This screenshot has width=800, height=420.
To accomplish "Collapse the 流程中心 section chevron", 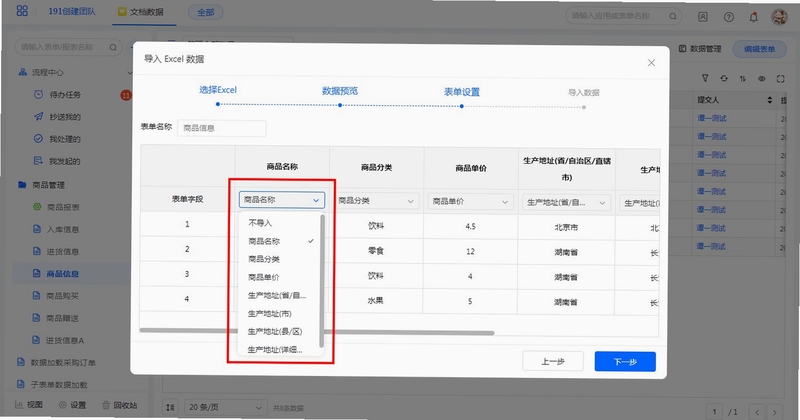I will 130,72.
